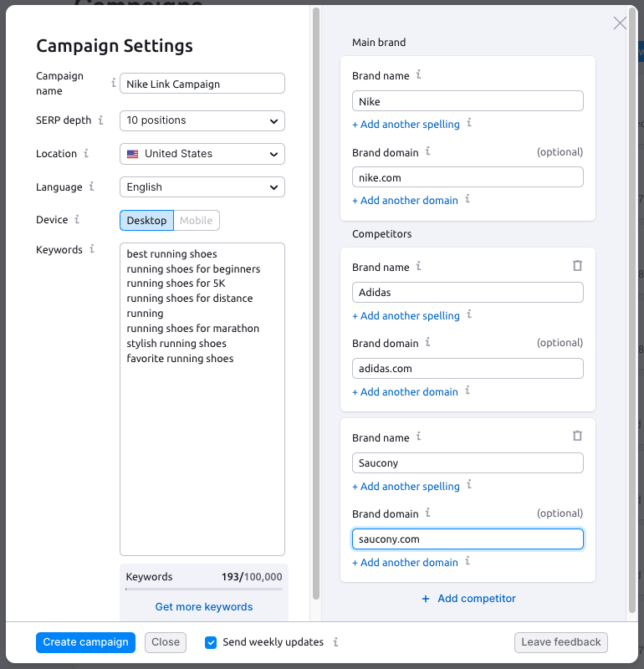This screenshot has height=669, width=644.
Task: Click info icon beside Location label
Action: coord(86,153)
